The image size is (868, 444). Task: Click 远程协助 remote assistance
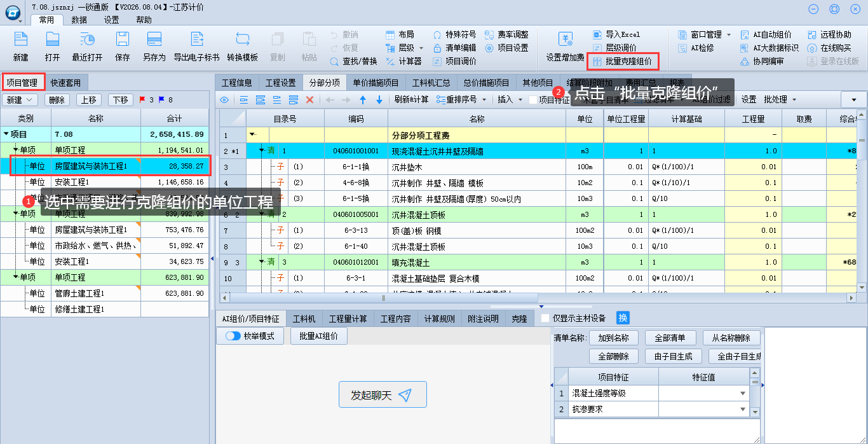click(x=829, y=34)
